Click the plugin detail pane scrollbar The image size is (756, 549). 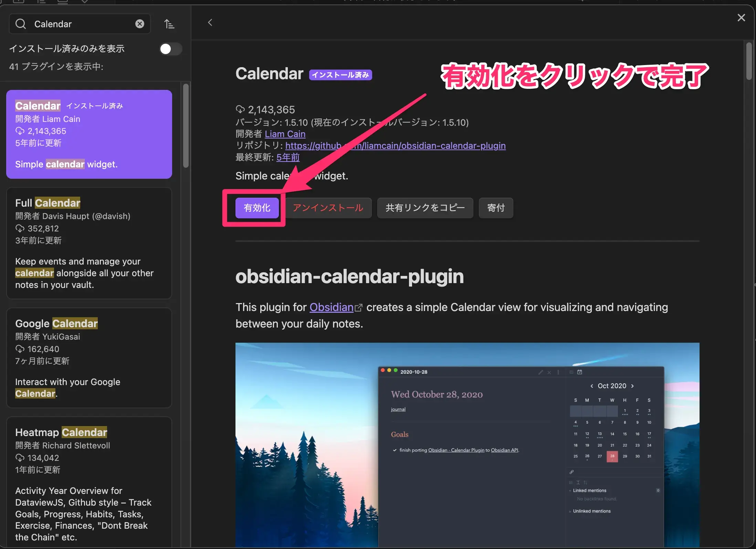[x=749, y=61]
